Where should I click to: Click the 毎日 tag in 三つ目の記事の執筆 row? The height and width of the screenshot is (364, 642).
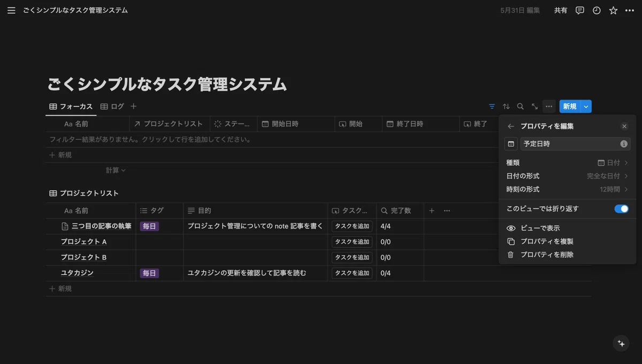coord(149,226)
